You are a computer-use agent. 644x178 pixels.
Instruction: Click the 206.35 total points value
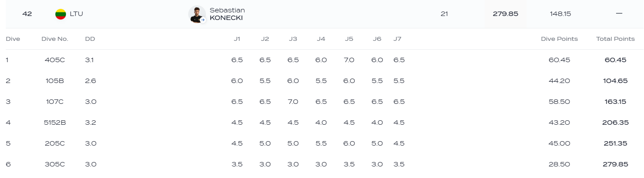[615, 123]
